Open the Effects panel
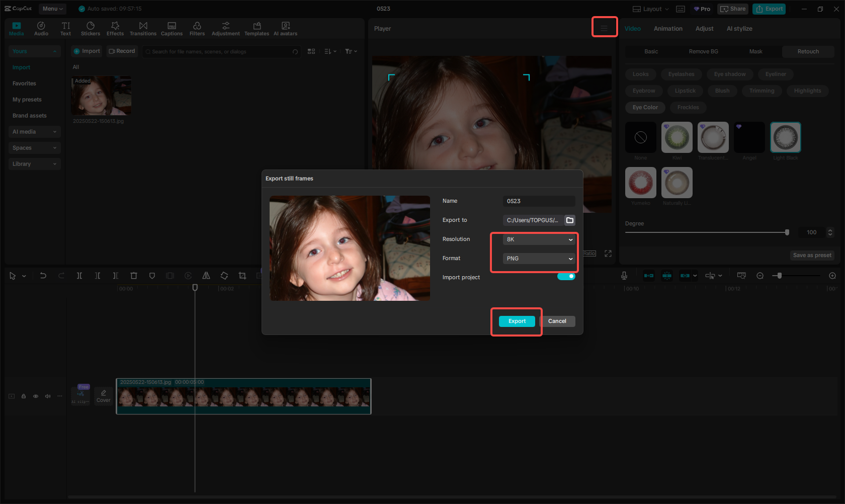The height and width of the screenshot is (504, 845). (x=115, y=29)
